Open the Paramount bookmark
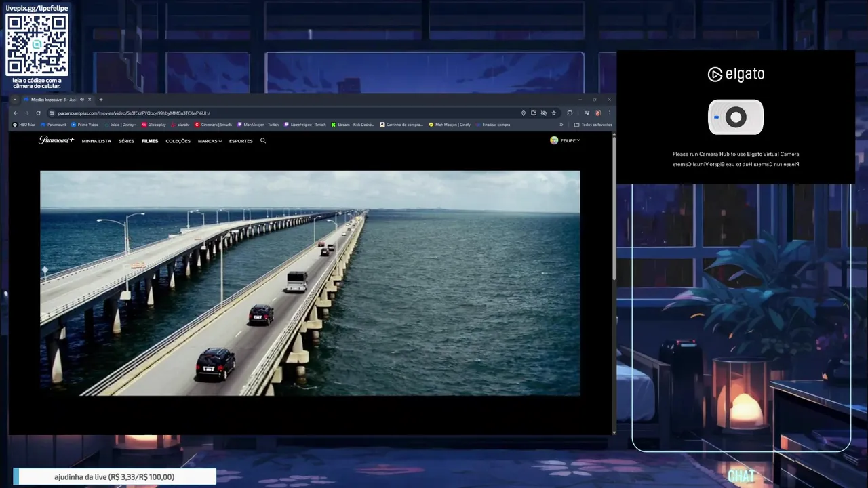Viewport: 868px width, 488px height. [54, 125]
